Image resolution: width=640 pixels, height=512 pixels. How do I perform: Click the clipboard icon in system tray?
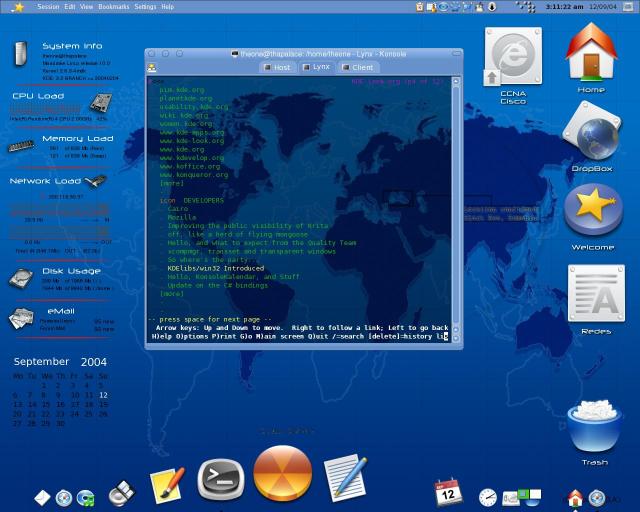pyautogui.click(x=419, y=7)
